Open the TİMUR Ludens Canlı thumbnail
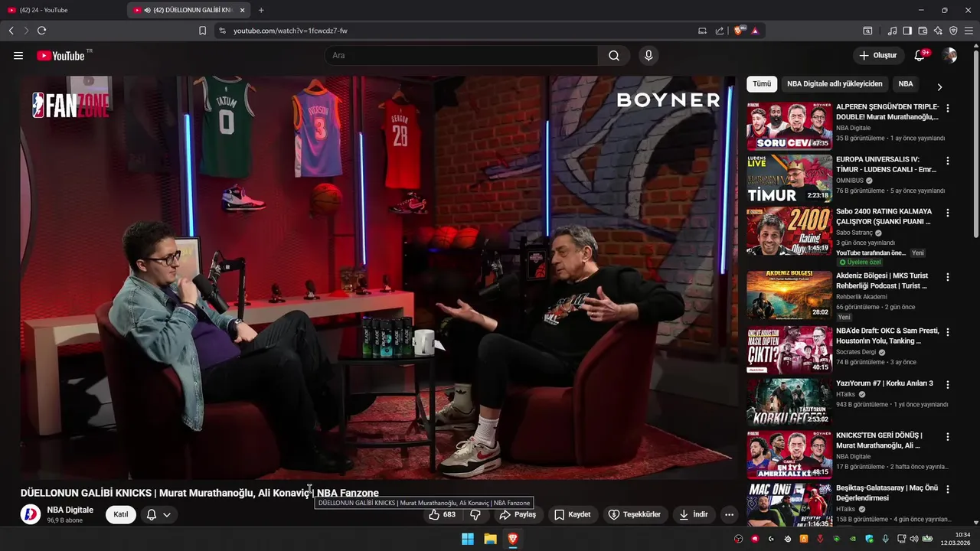Screen dimensions: 980x551 789,178
